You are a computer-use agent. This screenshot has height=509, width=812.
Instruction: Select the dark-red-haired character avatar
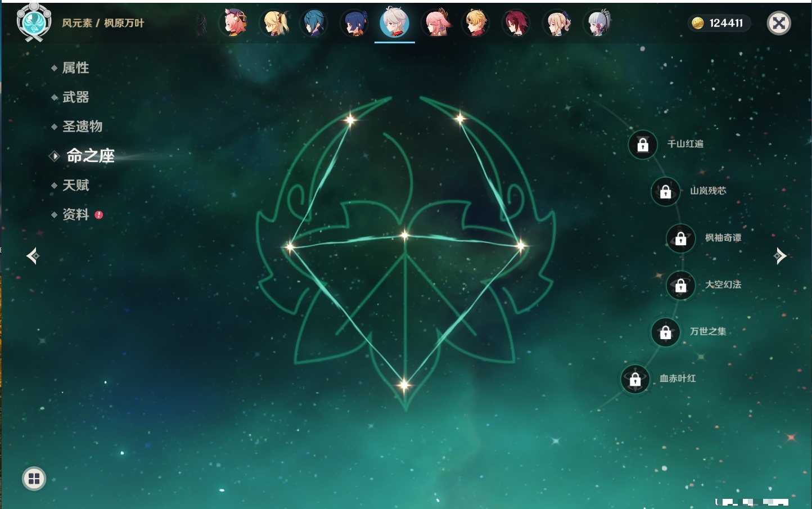coord(516,23)
